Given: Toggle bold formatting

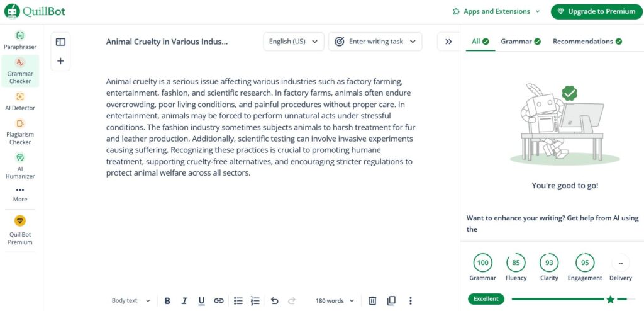Looking at the screenshot, I should coord(167,301).
